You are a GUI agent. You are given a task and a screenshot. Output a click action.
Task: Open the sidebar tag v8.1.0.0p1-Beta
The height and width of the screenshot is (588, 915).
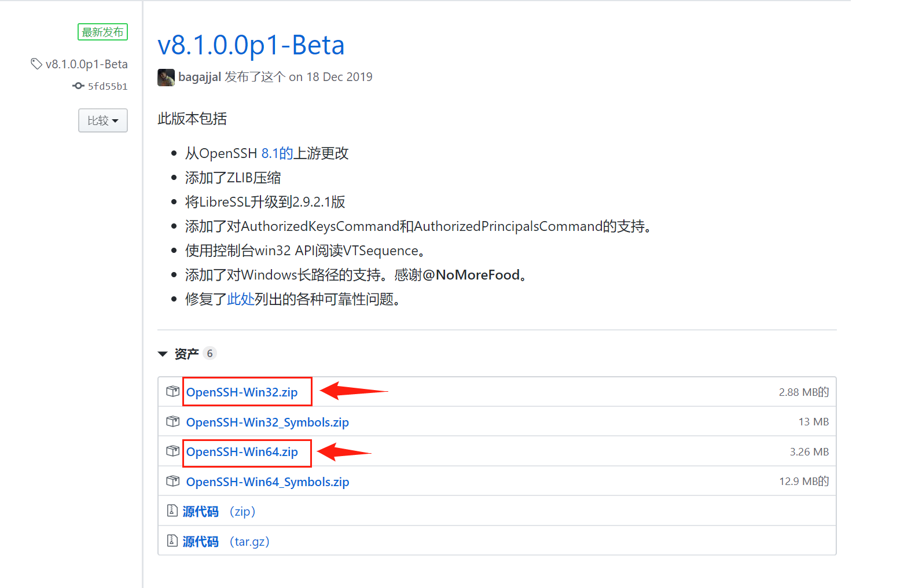click(x=87, y=64)
